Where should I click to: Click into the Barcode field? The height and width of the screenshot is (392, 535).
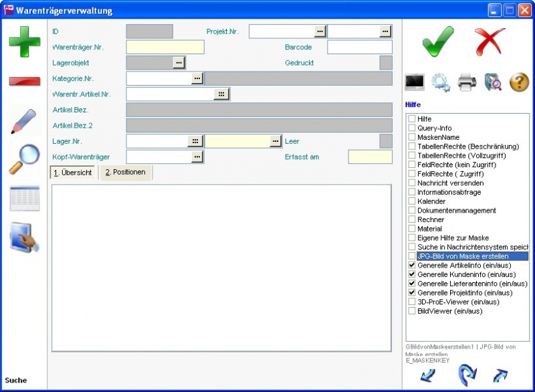point(359,47)
